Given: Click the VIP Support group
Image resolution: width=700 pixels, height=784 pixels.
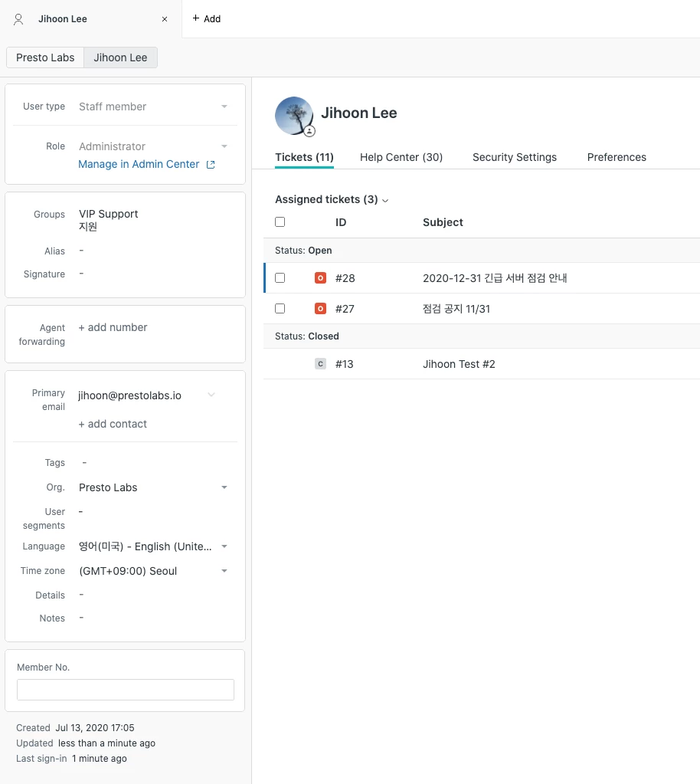Looking at the screenshot, I should (x=109, y=214).
